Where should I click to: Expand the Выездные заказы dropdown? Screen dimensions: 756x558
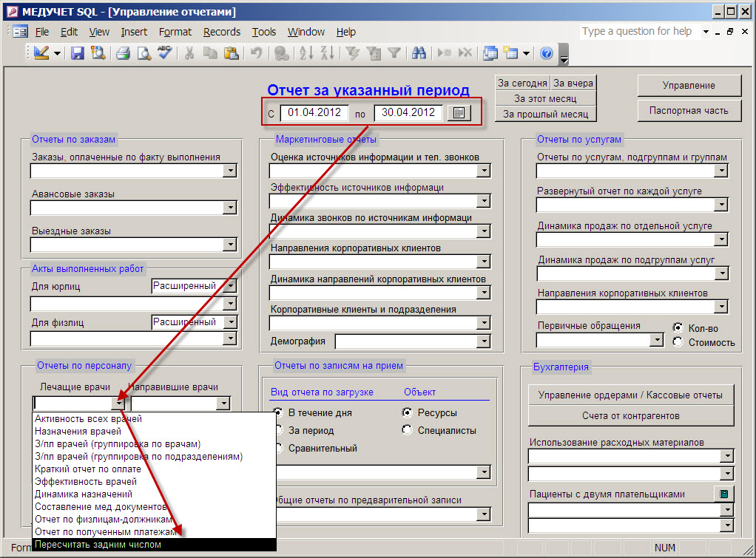coord(231,245)
